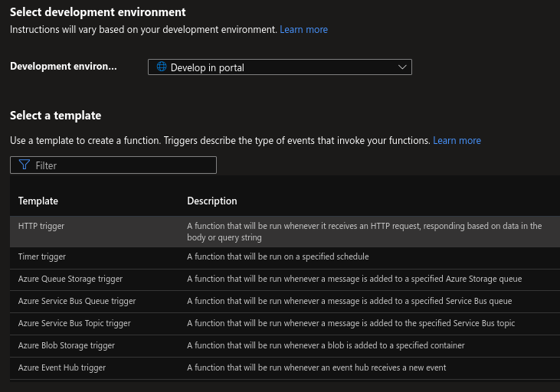The image size is (560, 392).
Task: Select the HTTP trigger template
Action: (x=41, y=227)
